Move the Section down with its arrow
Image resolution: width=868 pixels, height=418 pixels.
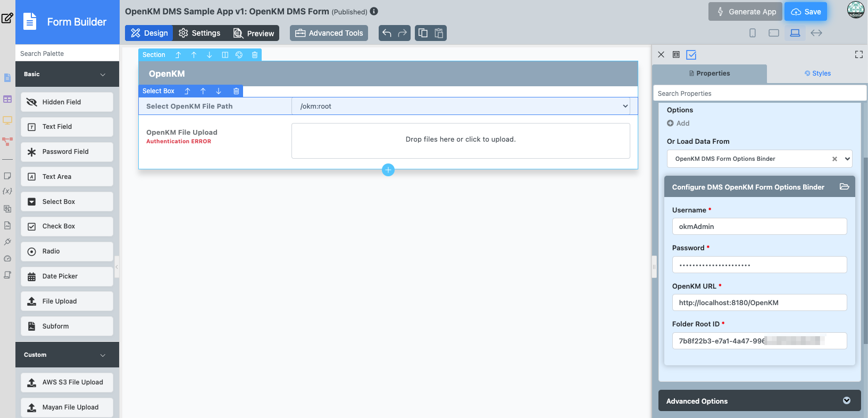[x=210, y=55]
